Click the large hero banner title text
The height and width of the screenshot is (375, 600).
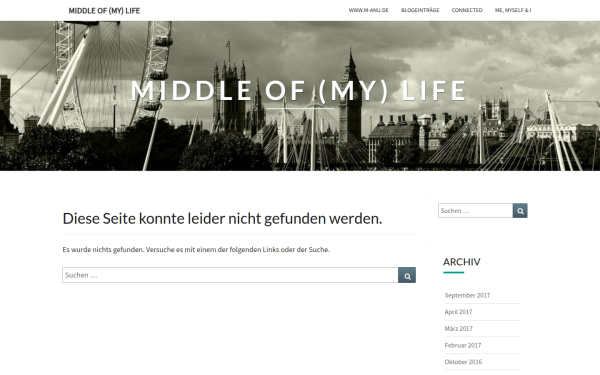click(x=298, y=91)
